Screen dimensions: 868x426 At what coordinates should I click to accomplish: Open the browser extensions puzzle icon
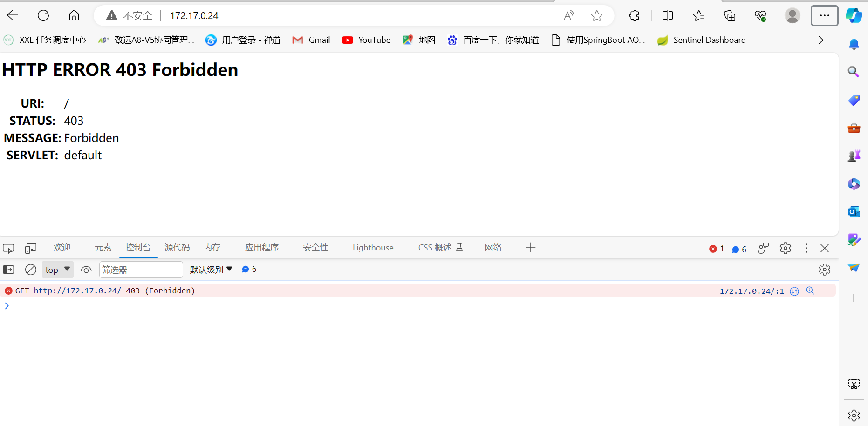point(635,16)
